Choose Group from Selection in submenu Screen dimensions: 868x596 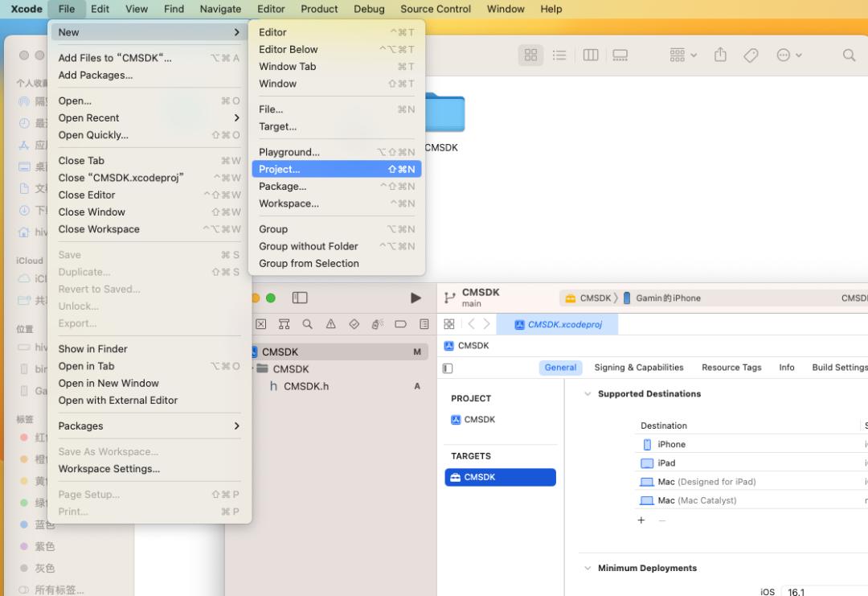[x=337, y=263]
